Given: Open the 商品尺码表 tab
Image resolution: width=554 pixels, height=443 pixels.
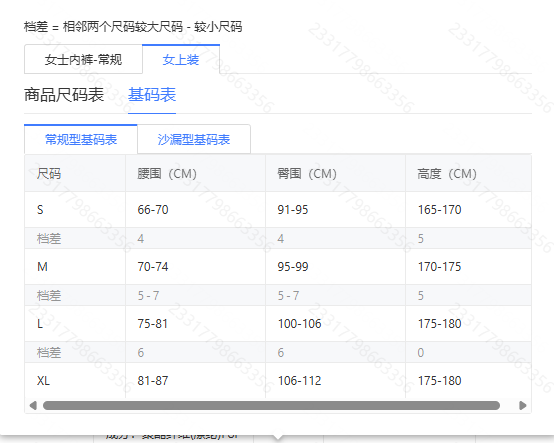Looking at the screenshot, I should point(64,95).
